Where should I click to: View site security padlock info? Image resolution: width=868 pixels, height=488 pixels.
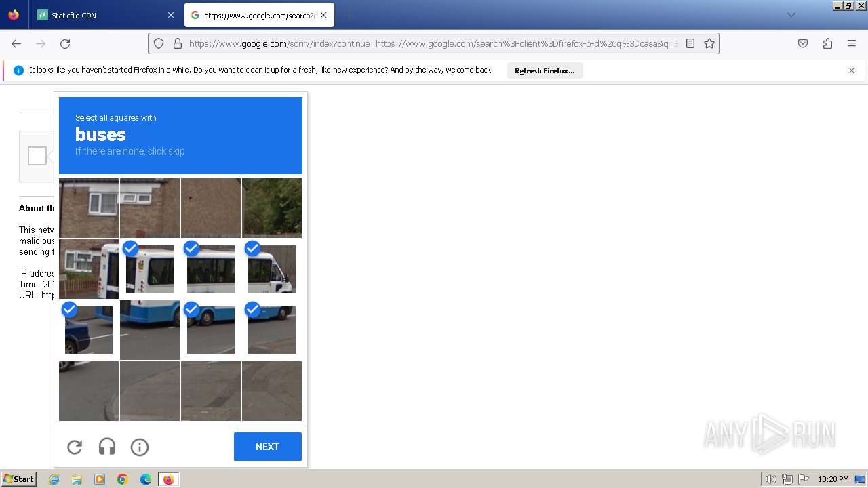(178, 43)
